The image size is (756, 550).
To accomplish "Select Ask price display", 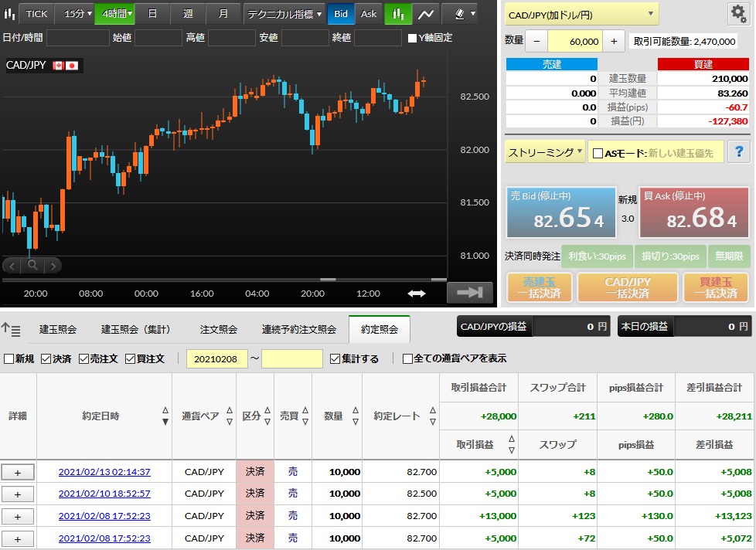I will tap(369, 14).
